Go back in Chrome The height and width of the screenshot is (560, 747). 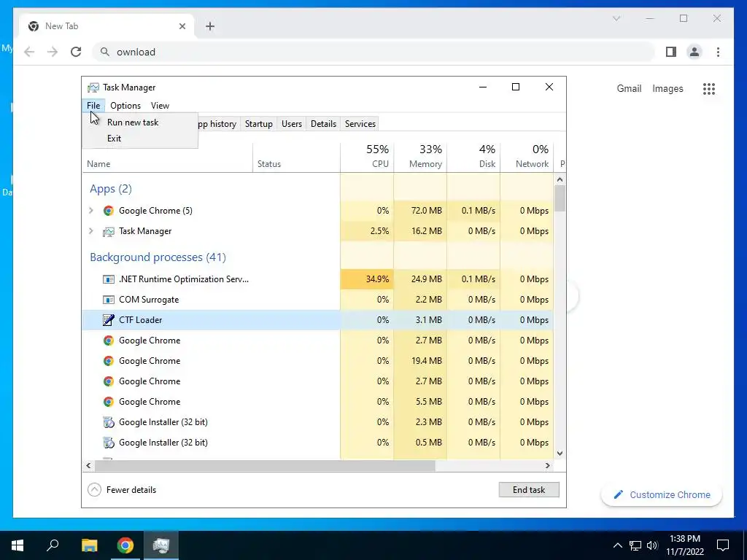(29, 52)
